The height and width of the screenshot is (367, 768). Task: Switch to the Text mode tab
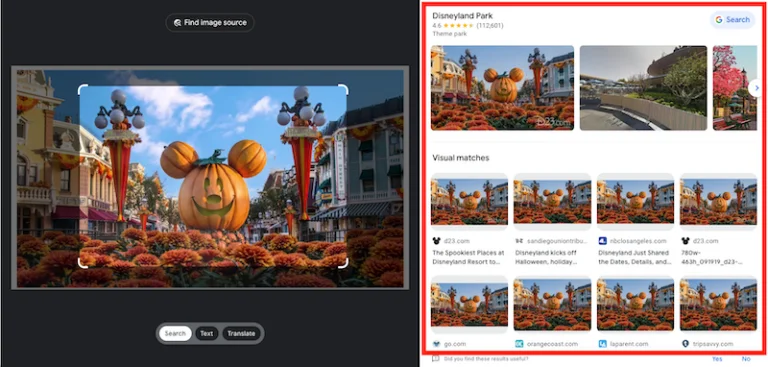pos(207,334)
